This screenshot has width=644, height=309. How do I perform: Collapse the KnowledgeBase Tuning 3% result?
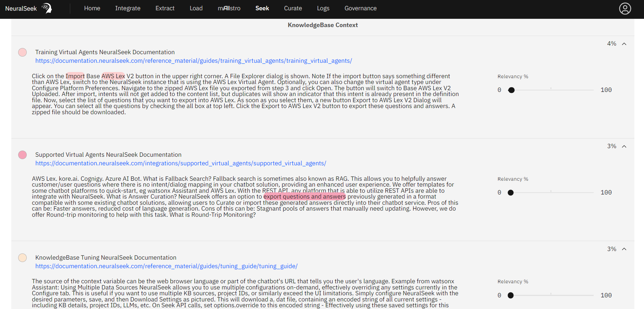click(624, 249)
